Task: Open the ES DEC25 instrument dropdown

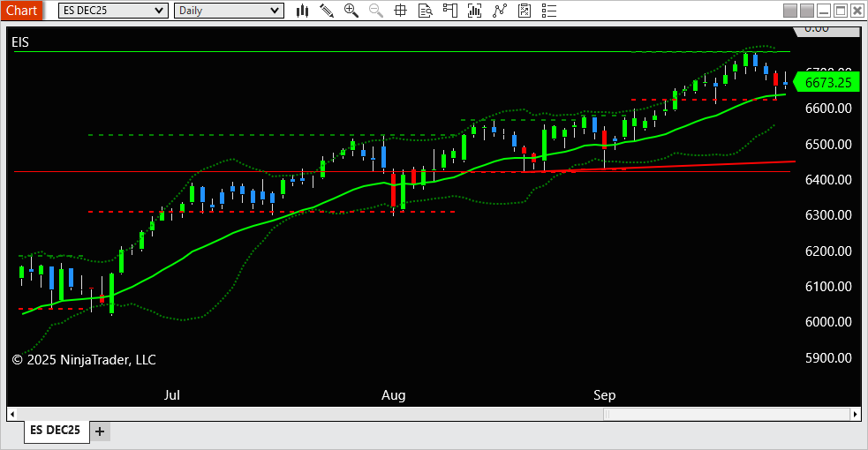Action: (x=114, y=11)
